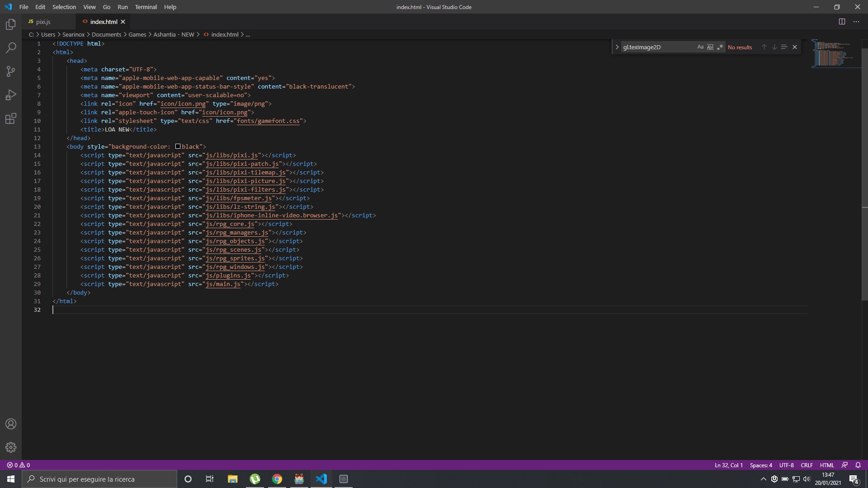Image resolution: width=868 pixels, height=488 pixels.
Task: Switch to the pixi.js tab
Action: tap(43, 21)
